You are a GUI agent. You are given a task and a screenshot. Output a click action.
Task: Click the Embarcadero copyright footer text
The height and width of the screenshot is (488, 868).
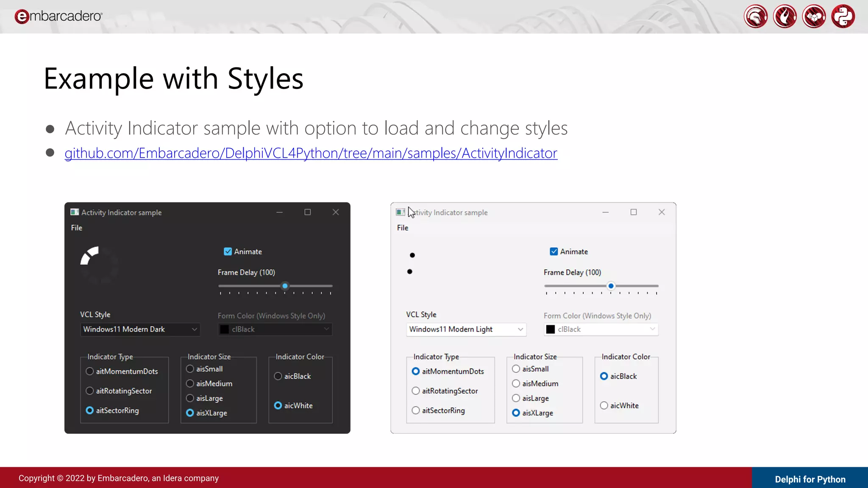119,478
